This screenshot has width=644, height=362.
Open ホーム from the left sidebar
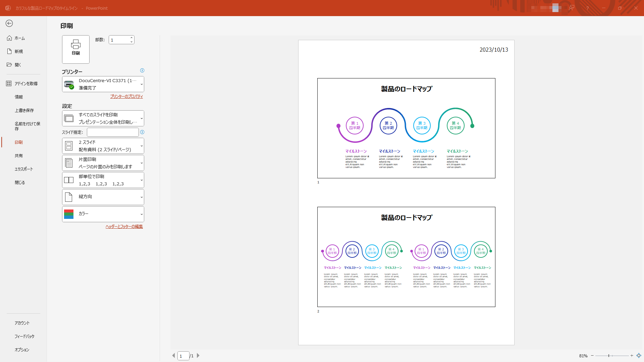pyautogui.click(x=19, y=38)
